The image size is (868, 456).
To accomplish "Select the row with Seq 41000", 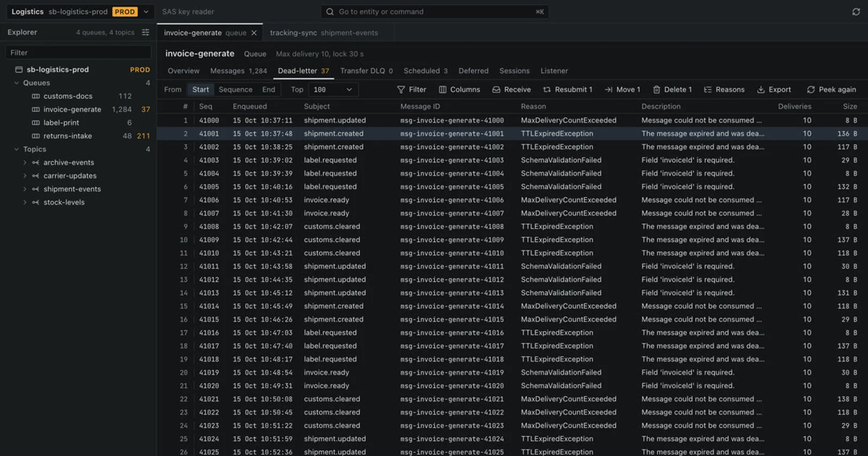I will coord(513,121).
